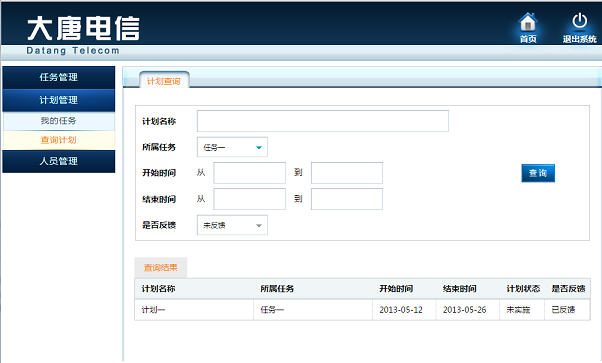Click the 开始时间 到 date field
Screen dimensions: 602x363
tap(347, 173)
